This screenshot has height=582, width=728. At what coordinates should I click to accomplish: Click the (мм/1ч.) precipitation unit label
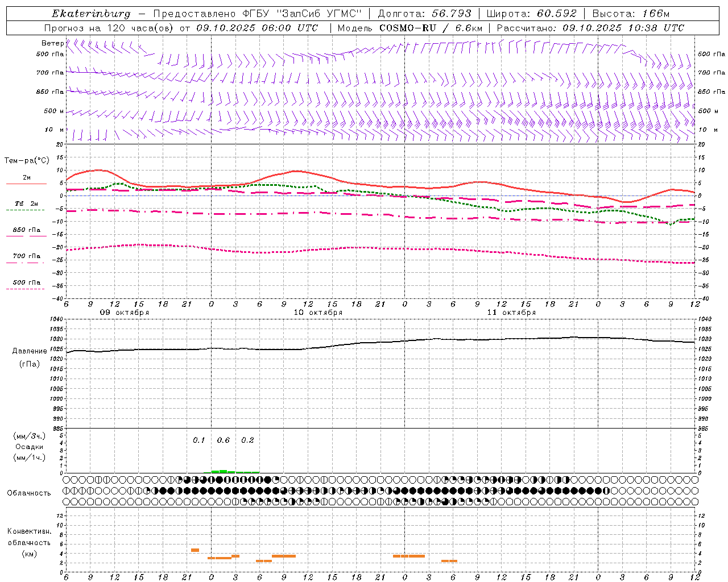pos(30,458)
